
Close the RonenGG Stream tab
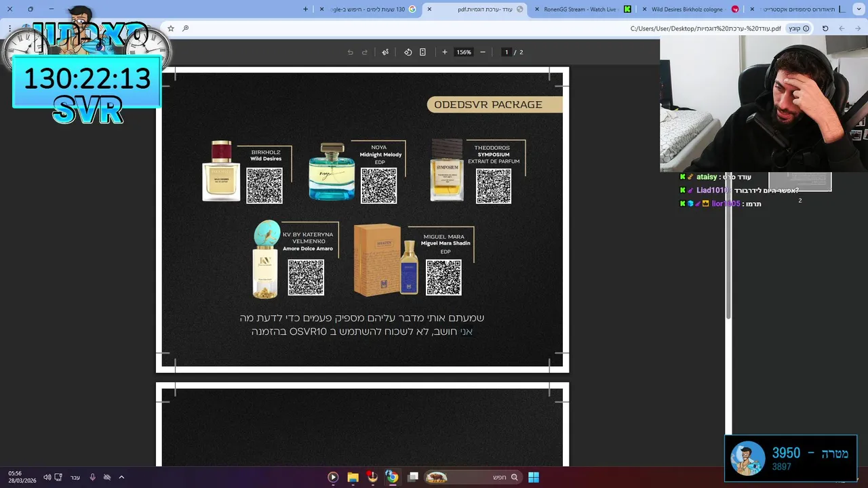[x=537, y=9]
